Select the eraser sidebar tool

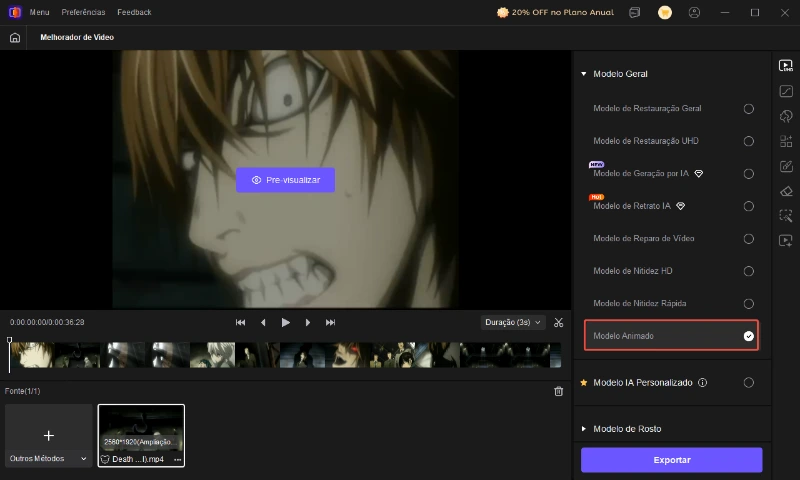pos(786,191)
